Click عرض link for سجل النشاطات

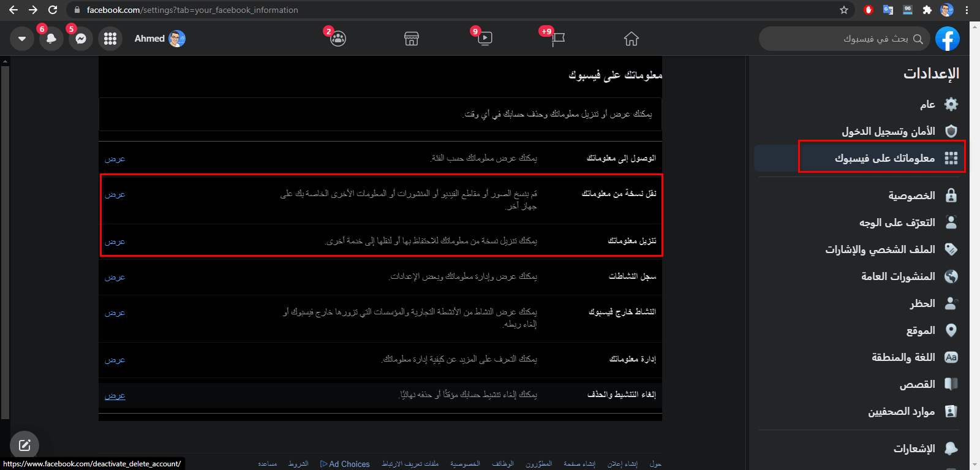(115, 277)
